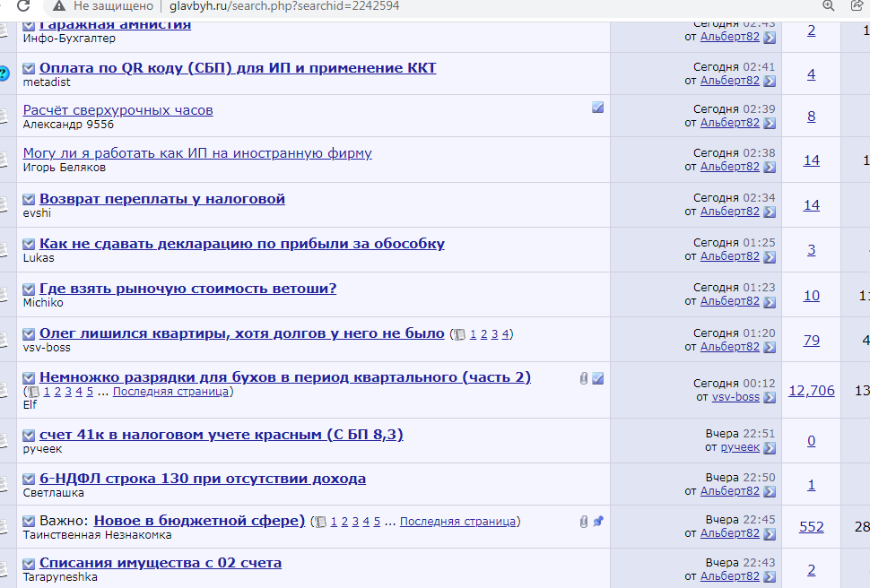
Task: Open Последняя страница link in Немножко разрядки thread
Action: [x=171, y=392]
